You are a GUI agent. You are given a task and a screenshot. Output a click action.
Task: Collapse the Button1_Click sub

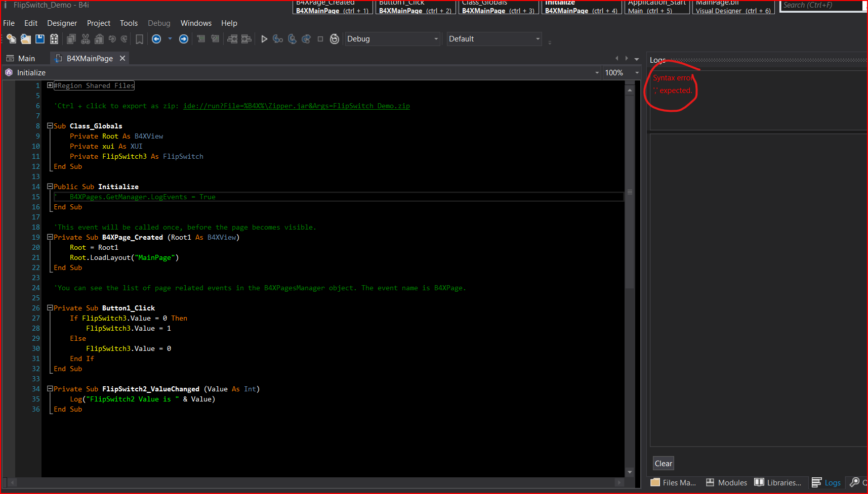point(50,308)
